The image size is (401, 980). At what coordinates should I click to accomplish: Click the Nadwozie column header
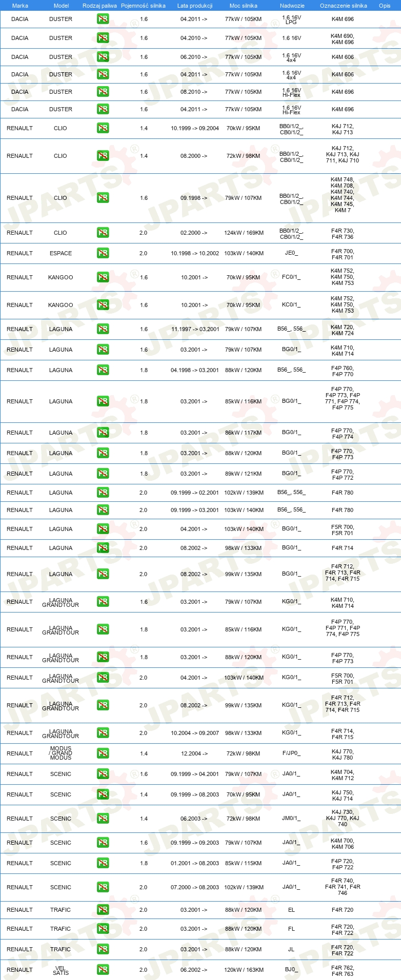[x=292, y=6]
